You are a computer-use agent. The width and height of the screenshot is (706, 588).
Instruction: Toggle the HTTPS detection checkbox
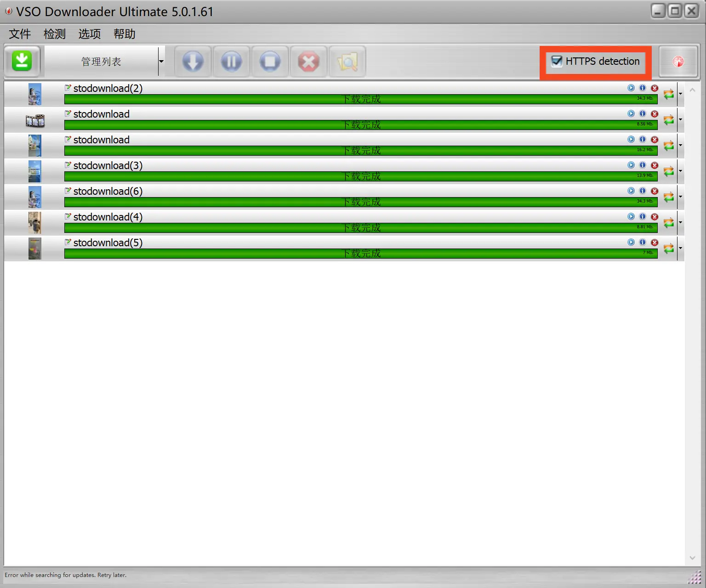point(557,61)
